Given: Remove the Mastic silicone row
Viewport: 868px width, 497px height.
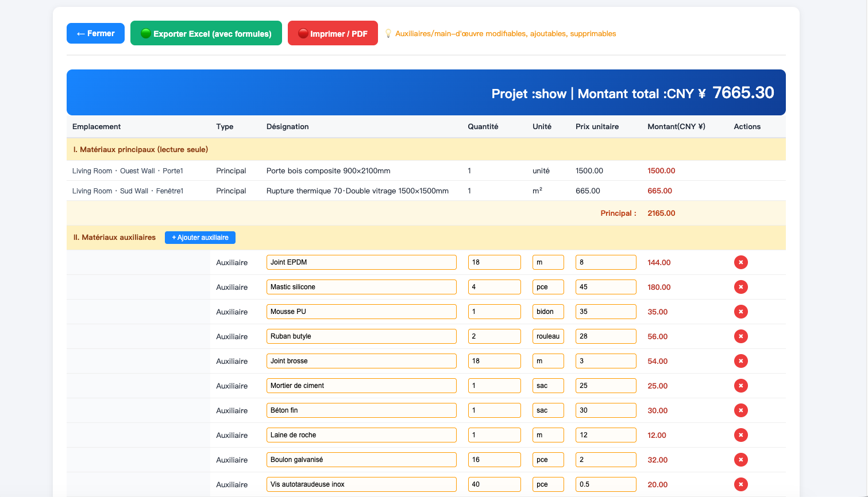Looking at the screenshot, I should point(740,287).
